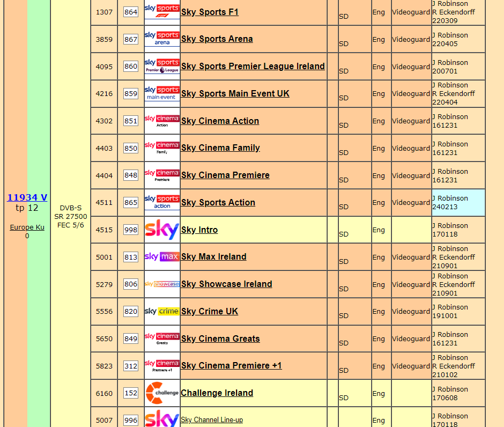Click channel number 312 box

[131, 366]
